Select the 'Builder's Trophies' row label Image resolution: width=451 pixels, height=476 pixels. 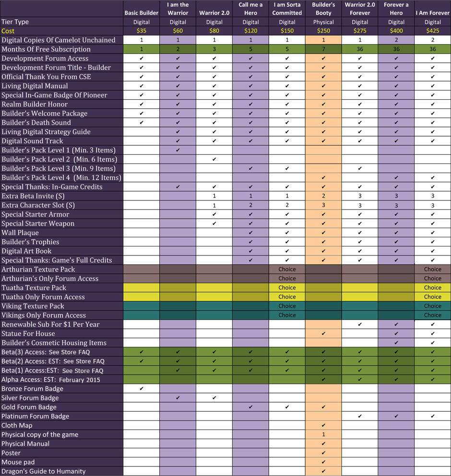(x=30, y=242)
